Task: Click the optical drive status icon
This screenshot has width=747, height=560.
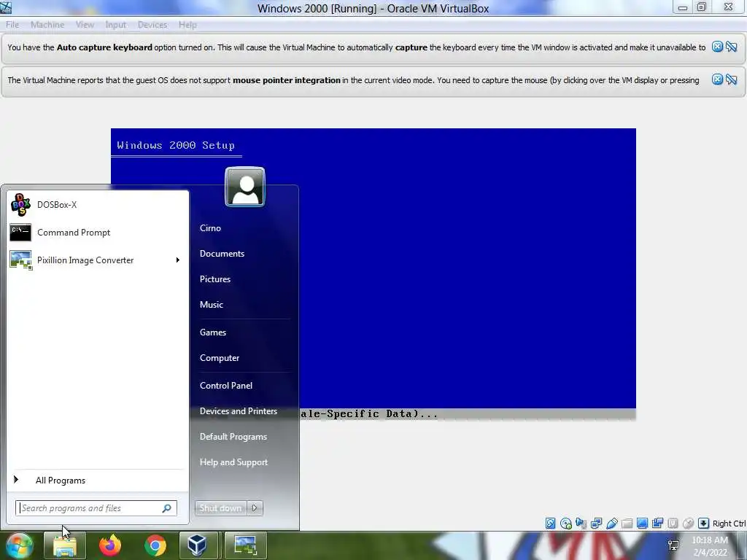Action: (x=565, y=524)
